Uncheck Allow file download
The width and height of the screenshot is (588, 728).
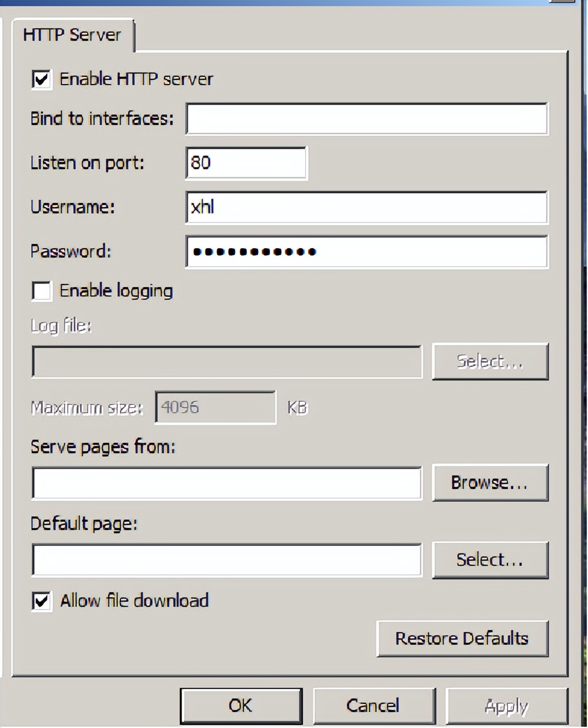tap(42, 601)
